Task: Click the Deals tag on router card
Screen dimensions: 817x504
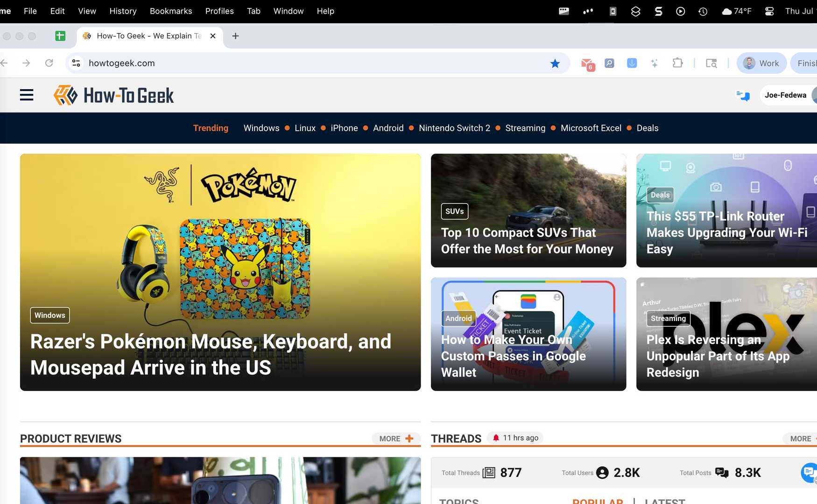Action: pyautogui.click(x=660, y=195)
